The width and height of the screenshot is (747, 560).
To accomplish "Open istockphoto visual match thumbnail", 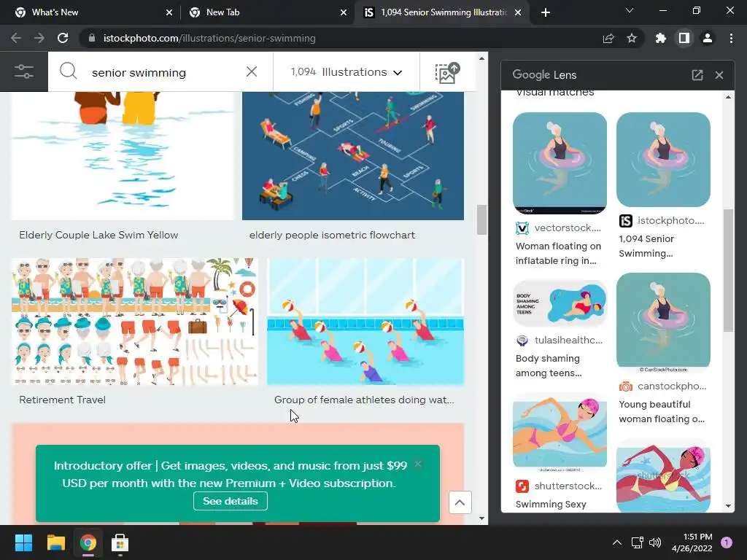I will coord(663,160).
